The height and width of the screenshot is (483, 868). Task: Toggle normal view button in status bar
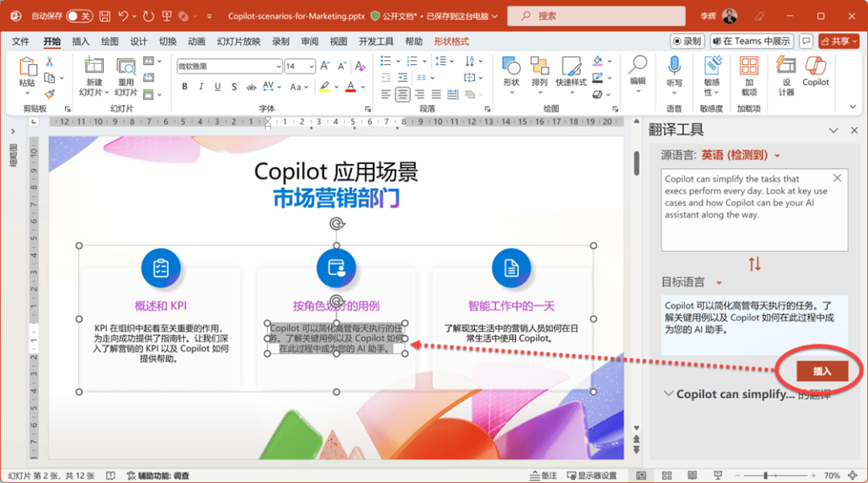(641, 475)
